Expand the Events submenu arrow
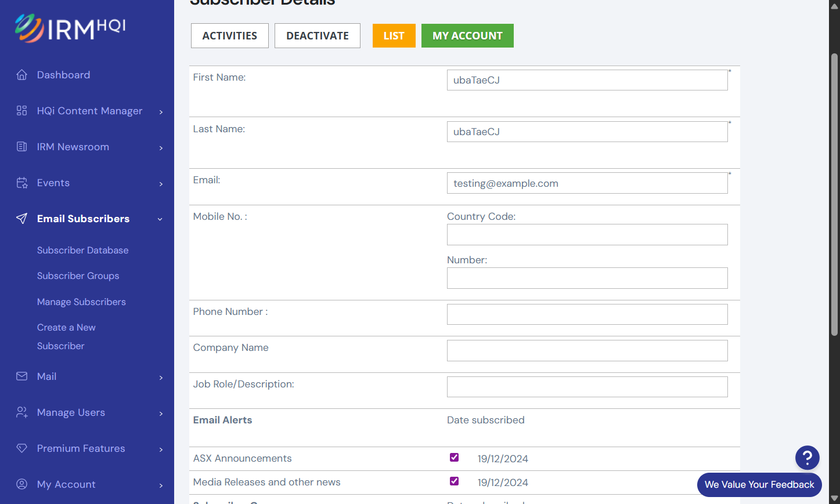The height and width of the screenshot is (504, 840). pyautogui.click(x=161, y=184)
